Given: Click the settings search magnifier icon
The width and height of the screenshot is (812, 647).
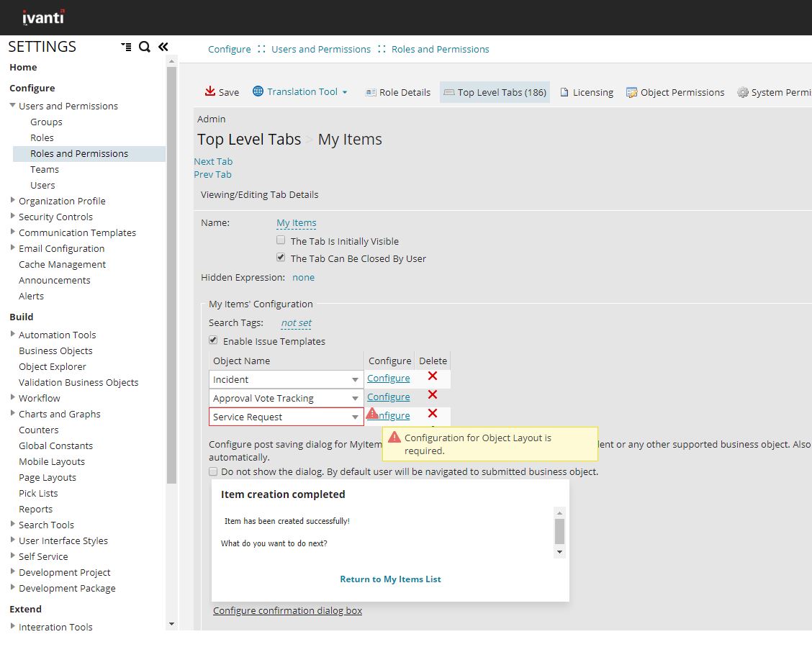Looking at the screenshot, I should [145, 47].
